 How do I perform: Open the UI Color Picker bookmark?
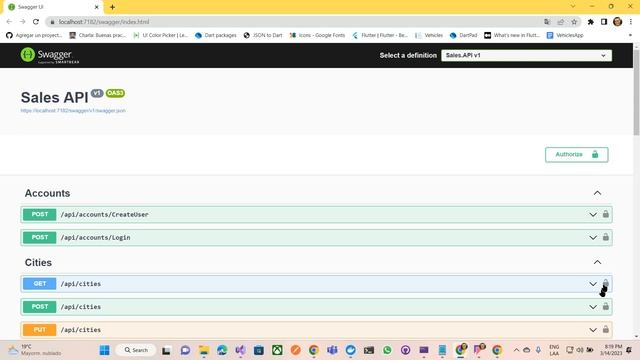160,36
